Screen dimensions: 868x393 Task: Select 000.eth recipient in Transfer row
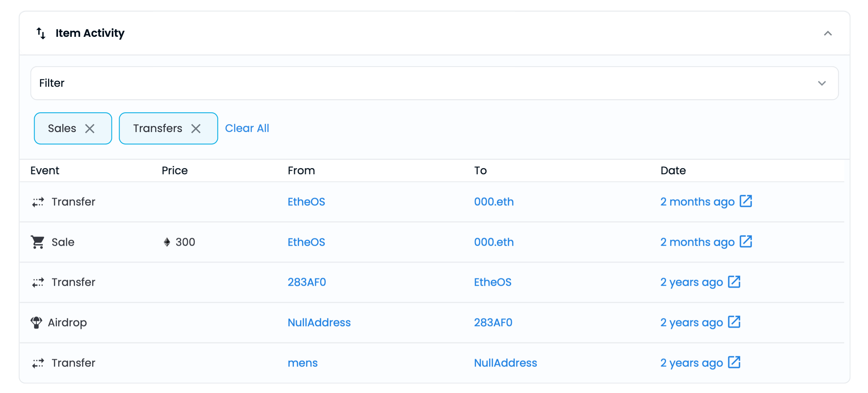[x=493, y=201]
